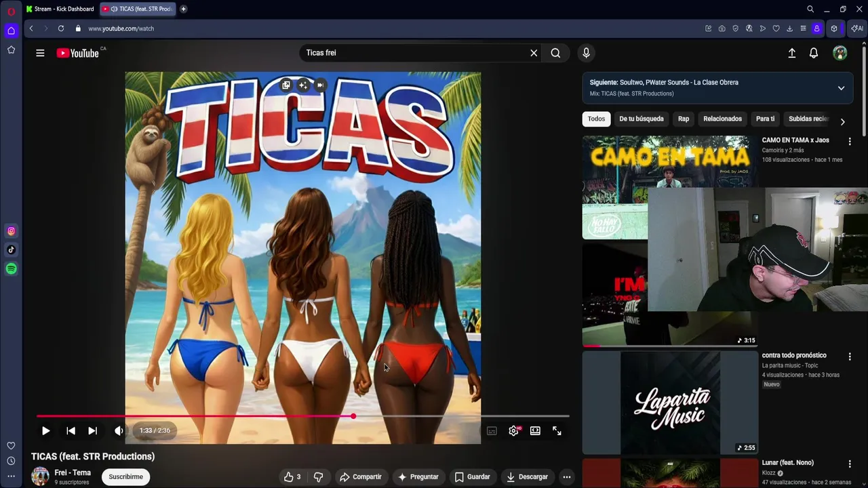Open YouTube notifications bell
The width and height of the screenshot is (868, 488).
coord(814,53)
